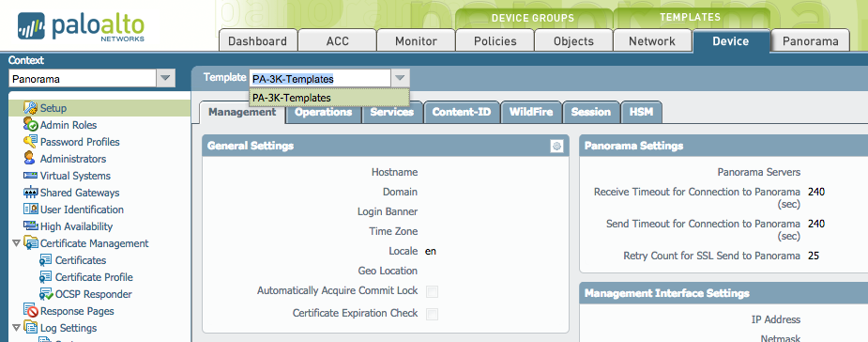
Task: Switch to the ACC tab
Action: pos(337,41)
